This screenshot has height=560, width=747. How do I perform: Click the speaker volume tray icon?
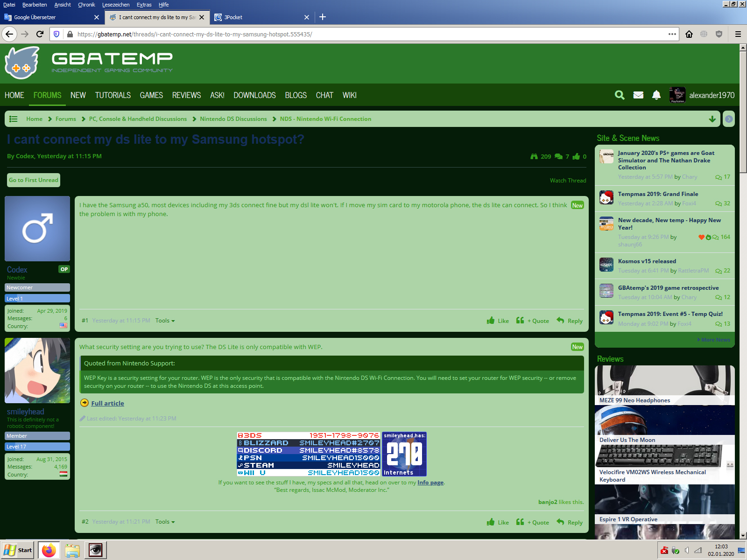tap(687, 551)
